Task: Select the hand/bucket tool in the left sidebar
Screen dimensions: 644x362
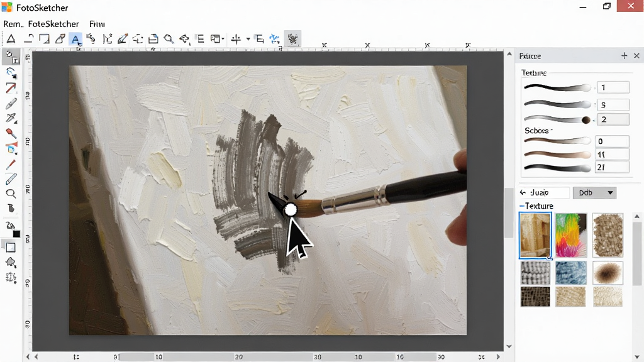Action: coord(11,208)
